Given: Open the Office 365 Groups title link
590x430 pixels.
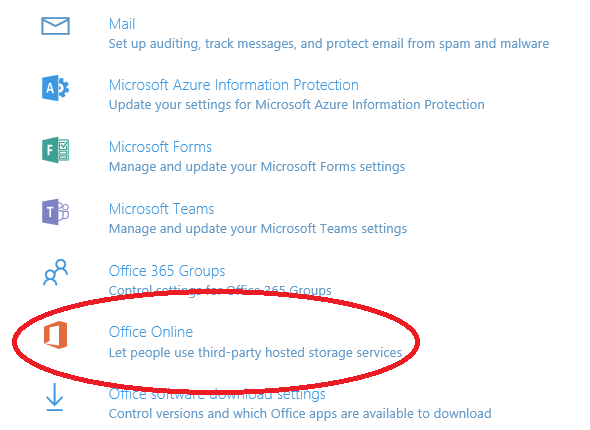Looking at the screenshot, I should pos(167,271).
